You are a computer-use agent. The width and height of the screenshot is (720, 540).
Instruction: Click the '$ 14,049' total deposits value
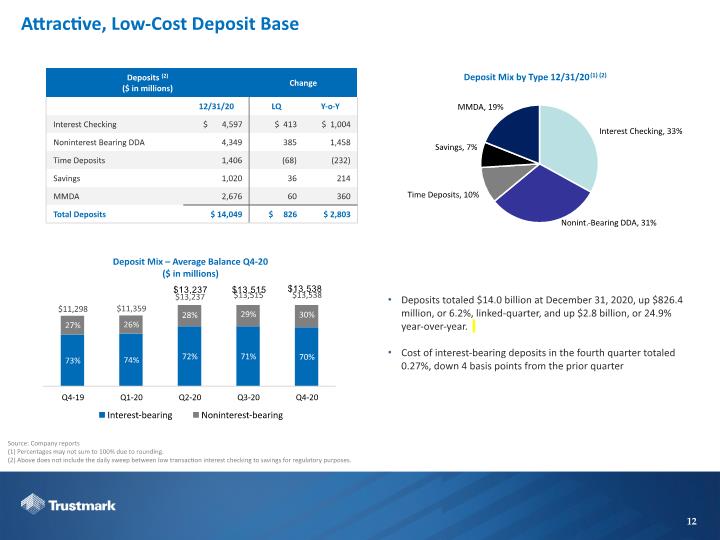pyautogui.click(x=226, y=214)
